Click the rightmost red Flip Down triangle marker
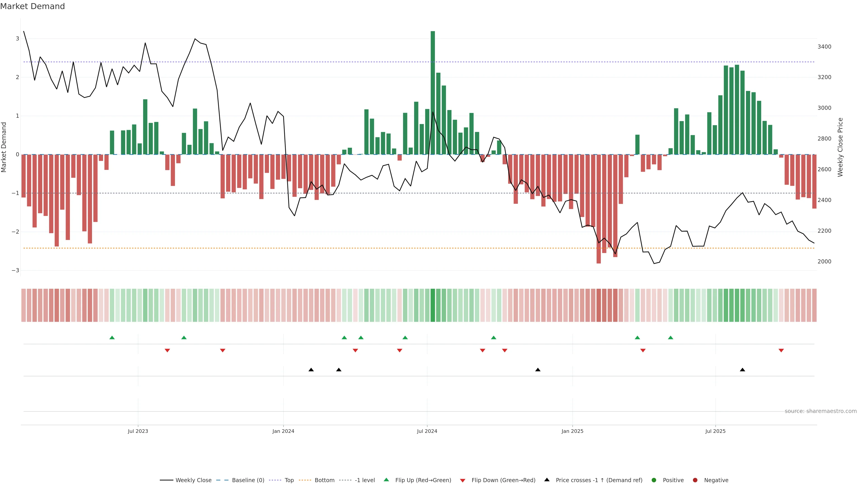The height and width of the screenshot is (488, 868). (781, 351)
